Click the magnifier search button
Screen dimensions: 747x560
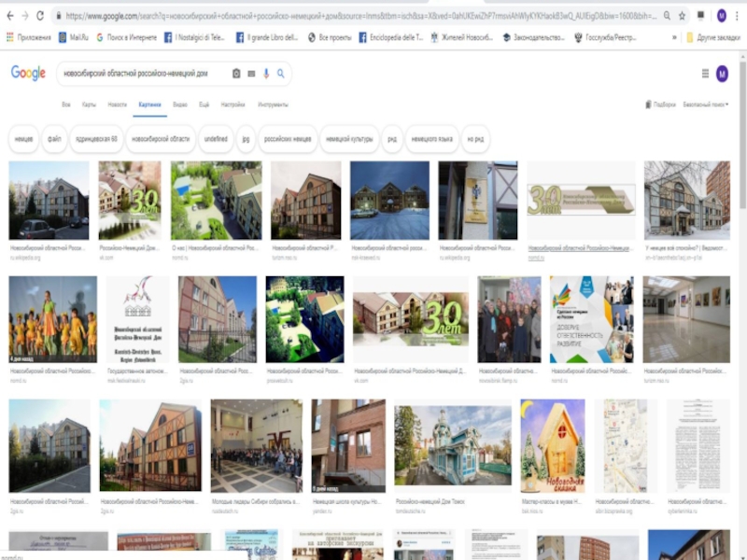[x=280, y=73]
